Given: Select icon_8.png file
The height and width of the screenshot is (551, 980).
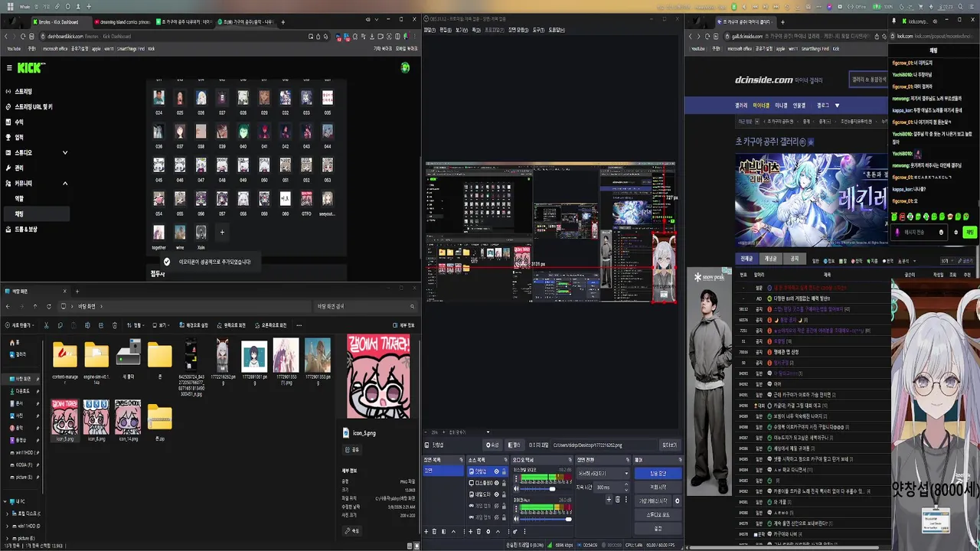Looking at the screenshot, I should [x=96, y=420].
